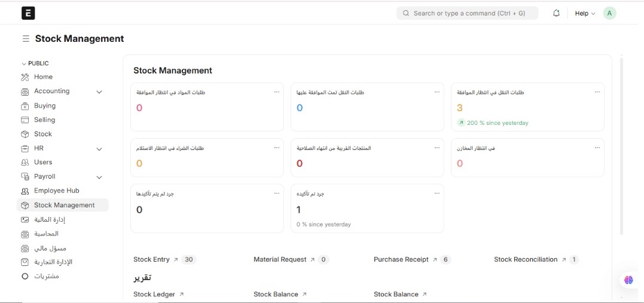644x303 pixels.
Task: Open the pink brain assistant icon
Action: [x=628, y=280]
